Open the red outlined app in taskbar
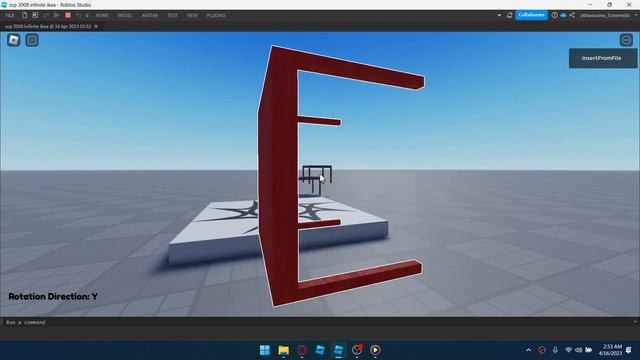 pyautogui.click(x=302, y=350)
